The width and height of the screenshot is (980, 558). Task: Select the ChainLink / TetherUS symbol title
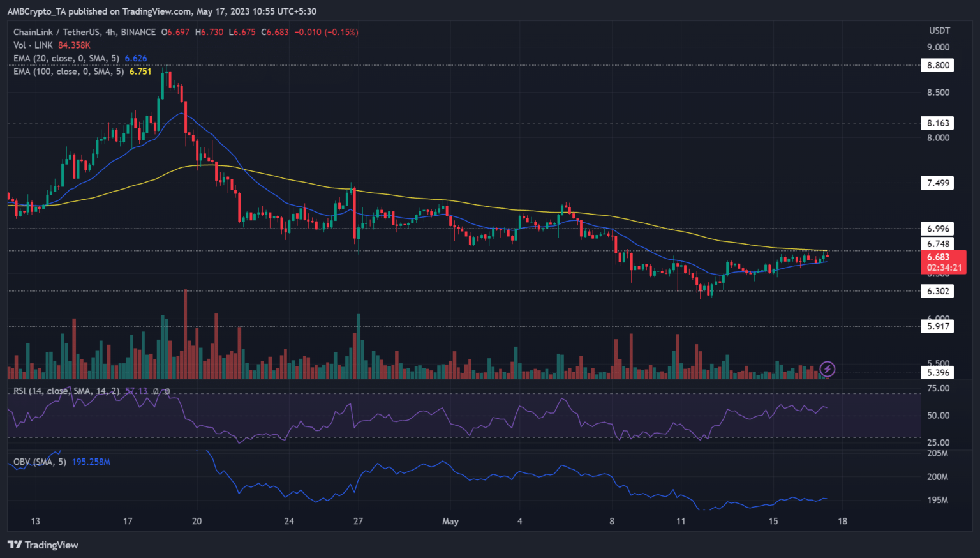click(x=84, y=32)
